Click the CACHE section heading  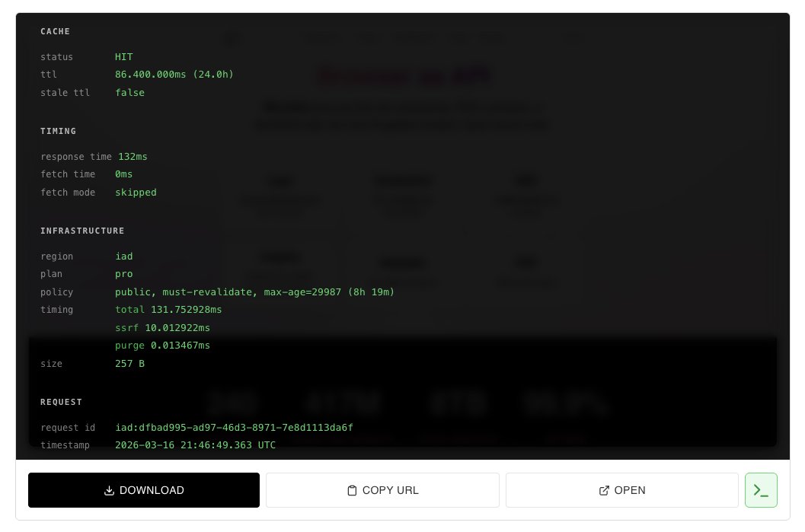tap(56, 31)
